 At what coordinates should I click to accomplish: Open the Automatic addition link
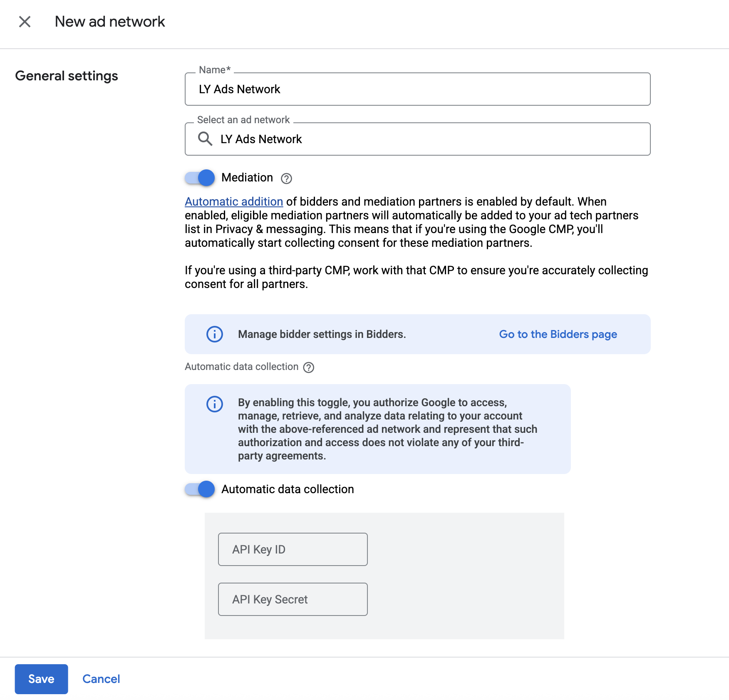(x=234, y=201)
